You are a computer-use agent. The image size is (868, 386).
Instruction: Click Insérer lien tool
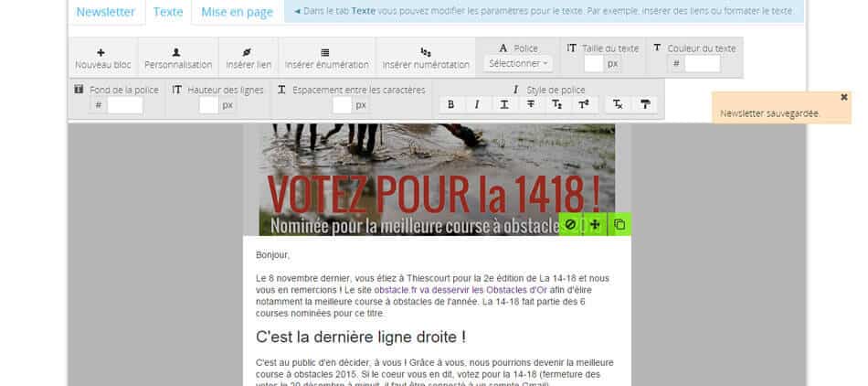point(249,59)
